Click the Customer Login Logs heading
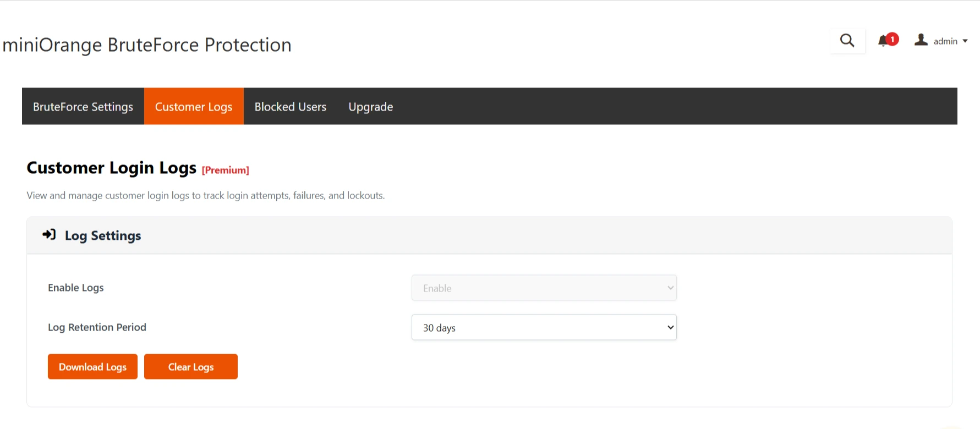The image size is (980, 429). click(x=112, y=168)
